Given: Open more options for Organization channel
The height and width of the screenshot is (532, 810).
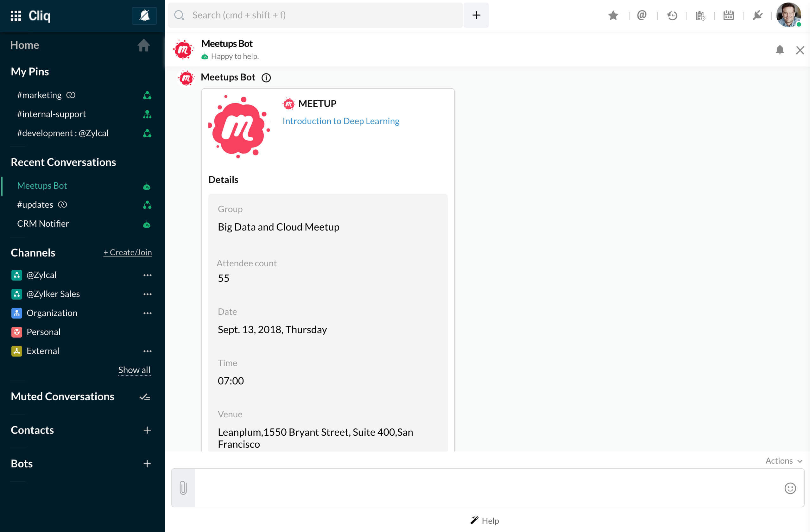Looking at the screenshot, I should click(147, 313).
